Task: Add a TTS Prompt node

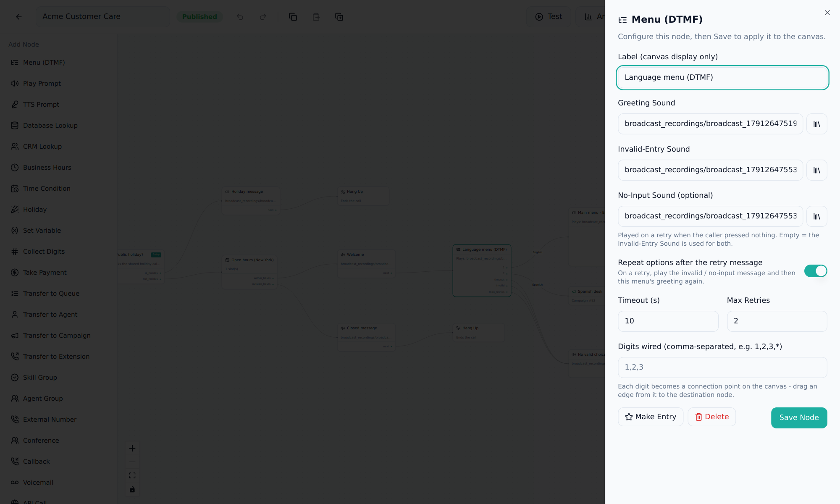Action: click(59, 105)
